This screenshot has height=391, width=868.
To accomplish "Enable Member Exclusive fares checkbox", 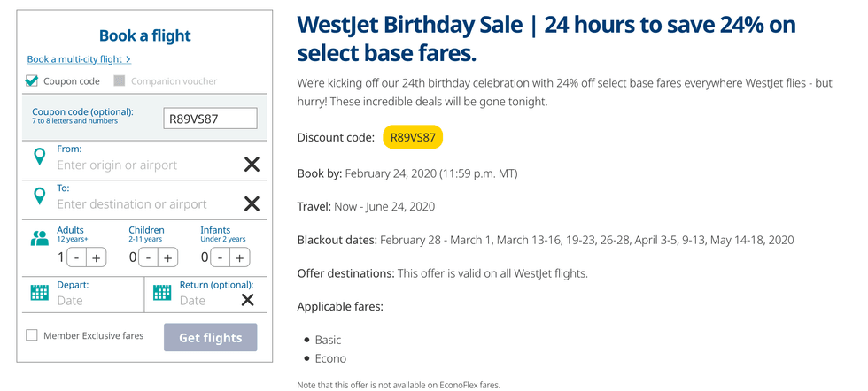I will click(x=32, y=335).
